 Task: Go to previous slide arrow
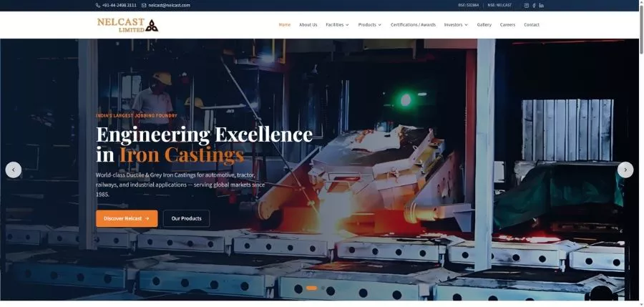(x=13, y=170)
